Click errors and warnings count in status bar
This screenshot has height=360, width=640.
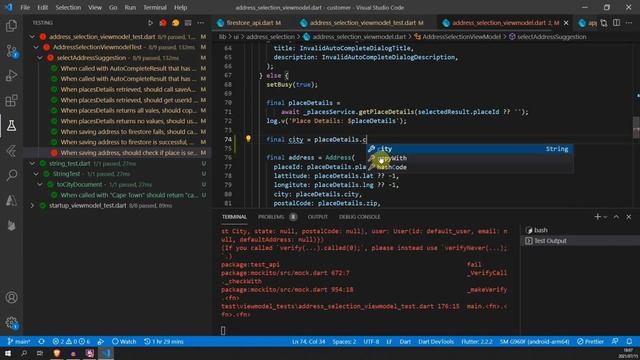pyautogui.click(x=71, y=342)
